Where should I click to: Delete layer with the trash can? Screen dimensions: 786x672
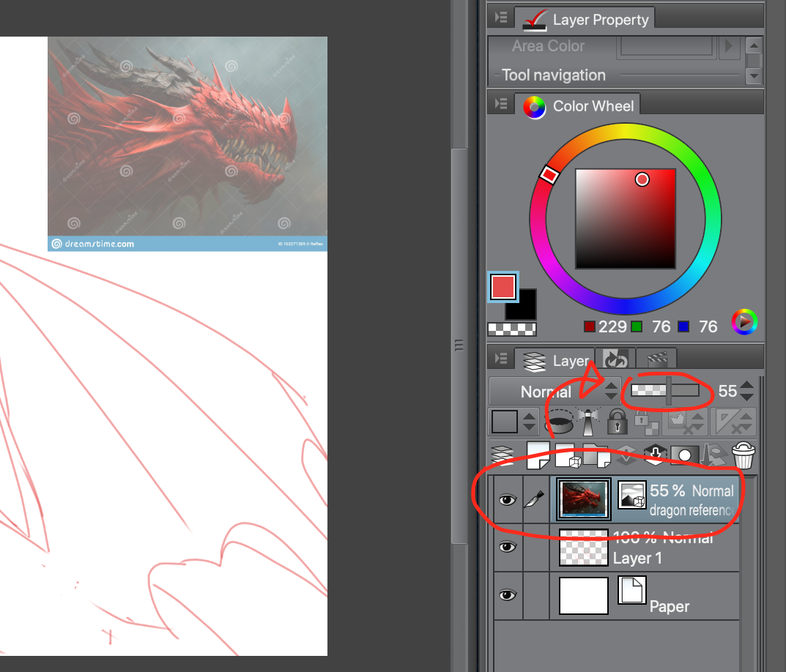coord(744,455)
